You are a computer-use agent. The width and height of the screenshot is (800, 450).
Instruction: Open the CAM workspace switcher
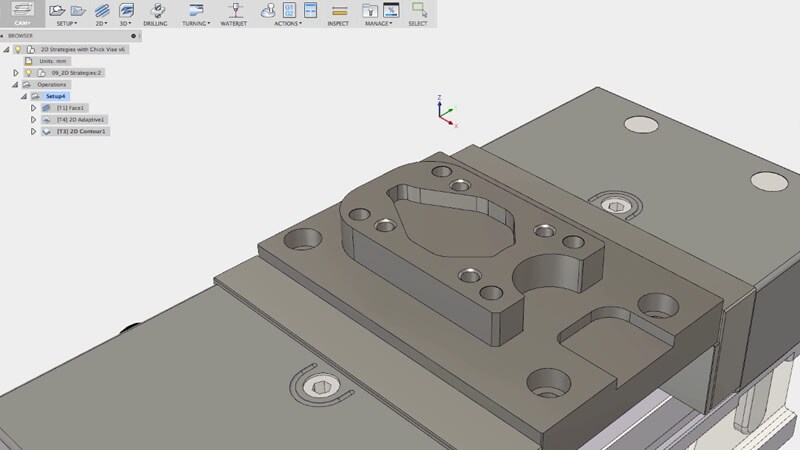22,14
